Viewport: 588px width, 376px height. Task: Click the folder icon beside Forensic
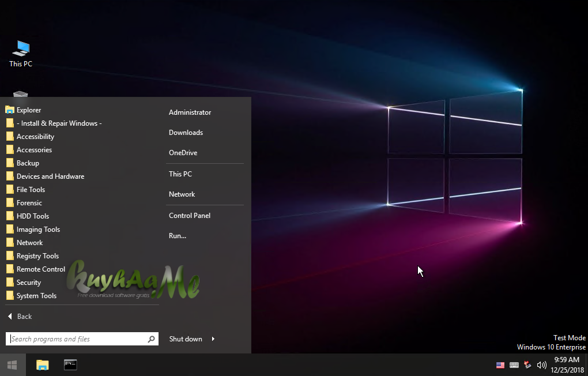pos(10,203)
